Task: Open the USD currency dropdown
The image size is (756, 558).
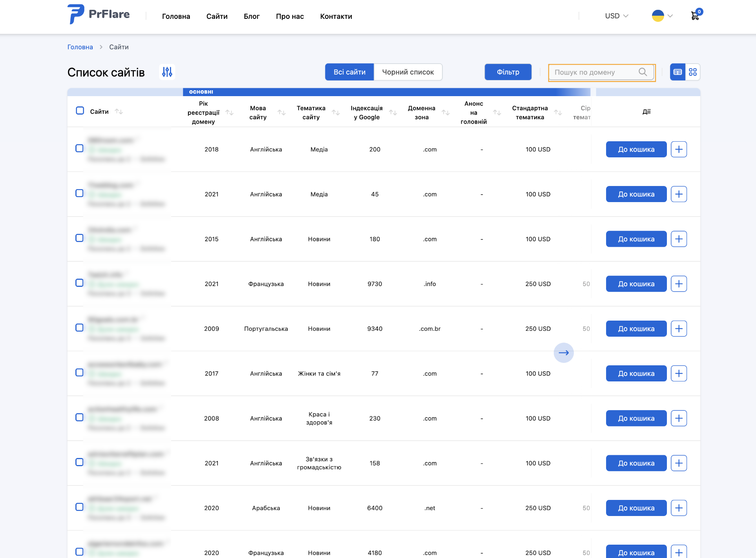Action: pyautogui.click(x=616, y=16)
